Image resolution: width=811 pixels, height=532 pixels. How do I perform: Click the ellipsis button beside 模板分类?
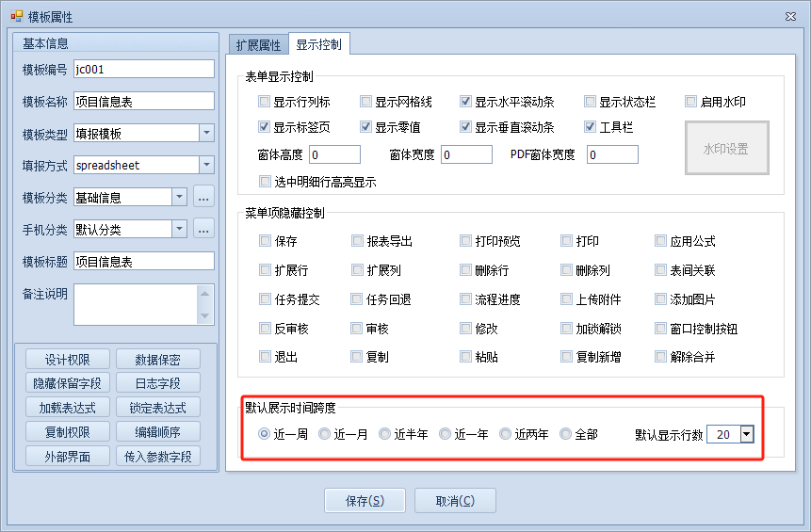tap(203, 197)
